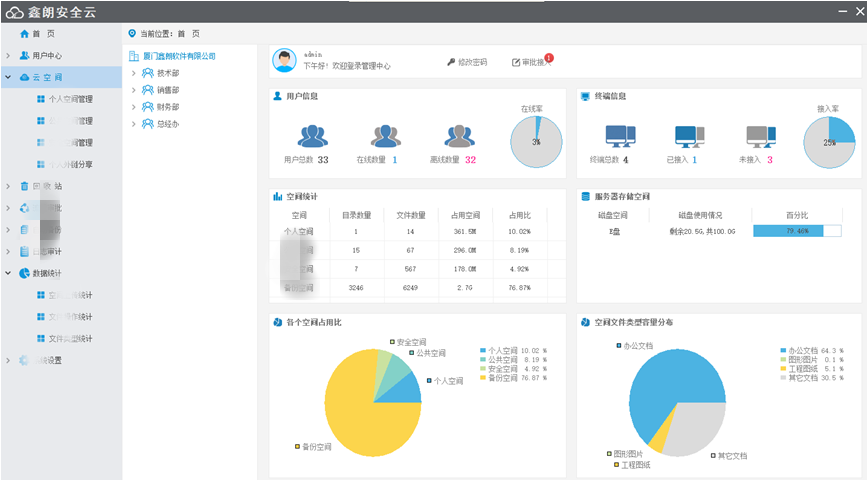Click the cloud logo in title bar
This screenshot has height=481, width=868.
[x=14, y=11]
